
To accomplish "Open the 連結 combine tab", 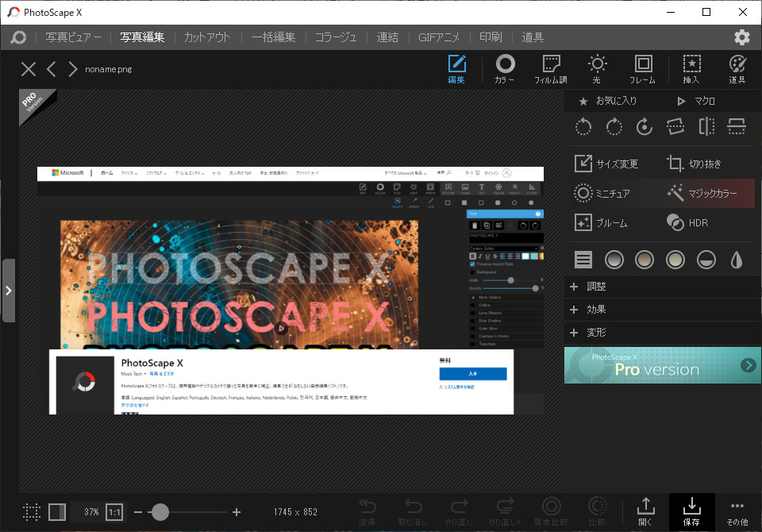I will tap(387, 37).
